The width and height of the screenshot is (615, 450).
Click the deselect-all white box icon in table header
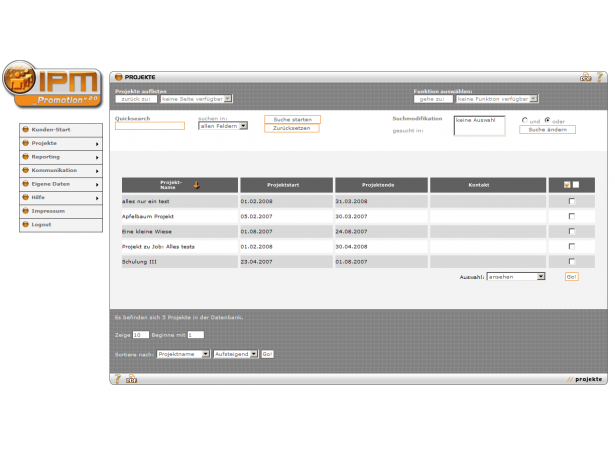click(576, 185)
